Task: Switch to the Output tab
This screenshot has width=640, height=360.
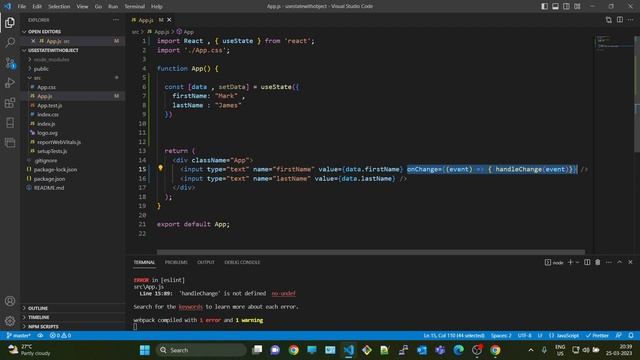Action: click(206, 262)
